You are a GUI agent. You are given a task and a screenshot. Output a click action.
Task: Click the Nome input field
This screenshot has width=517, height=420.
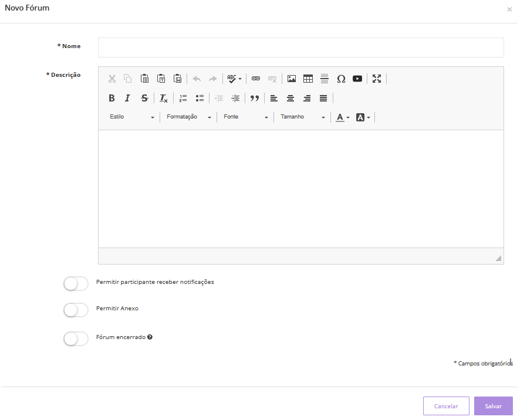pyautogui.click(x=300, y=48)
